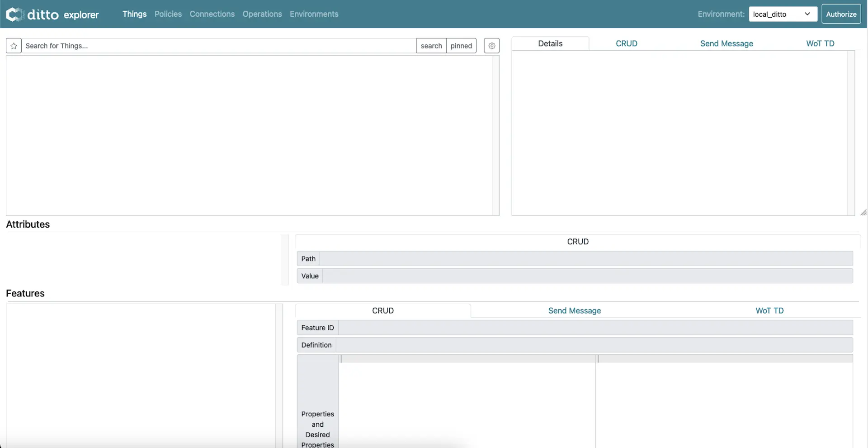Click the pinned button

(x=461, y=46)
